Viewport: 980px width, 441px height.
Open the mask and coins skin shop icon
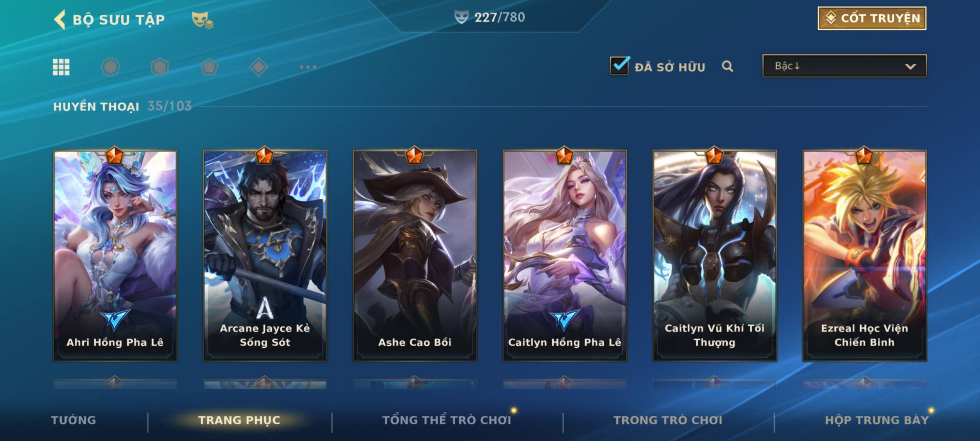tap(203, 20)
